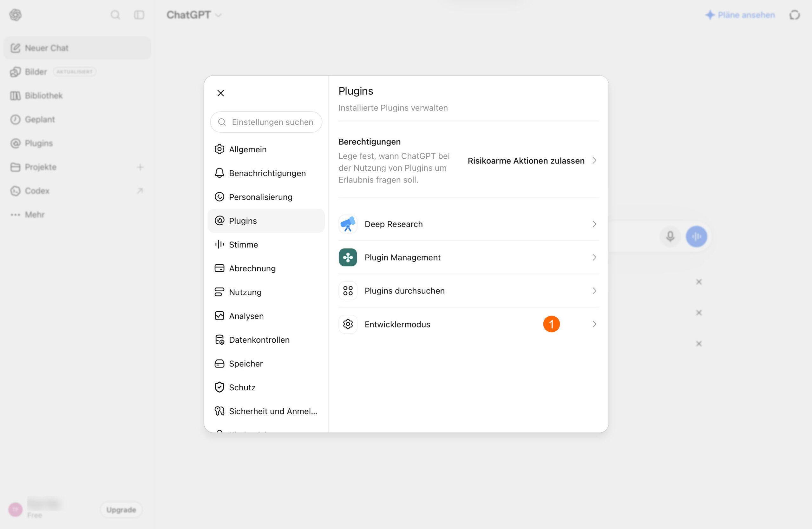
Task: Click the Einstellungen suchen search field
Action: 266,122
